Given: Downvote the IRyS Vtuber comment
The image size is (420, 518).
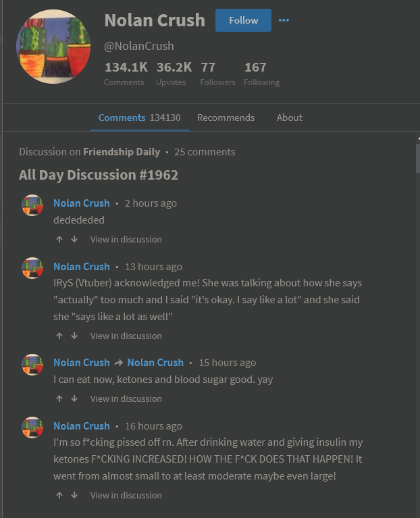Looking at the screenshot, I should pyautogui.click(x=74, y=336).
